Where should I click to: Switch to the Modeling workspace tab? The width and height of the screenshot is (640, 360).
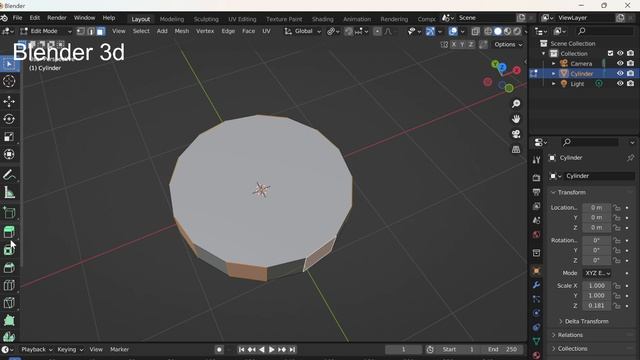(172, 19)
